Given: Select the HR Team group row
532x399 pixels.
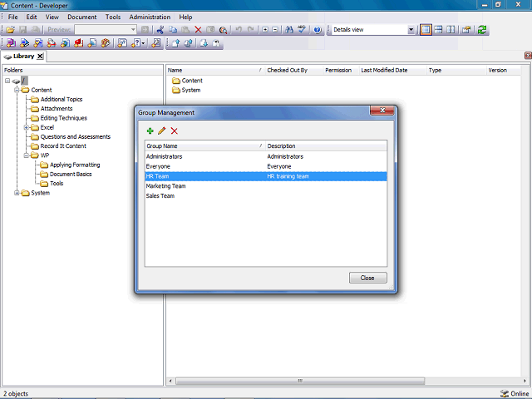Looking at the screenshot, I should pos(266,176).
